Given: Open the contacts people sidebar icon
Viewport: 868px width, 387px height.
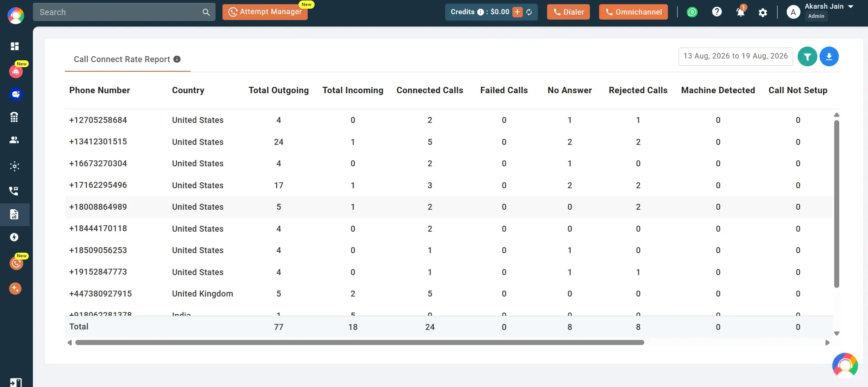Looking at the screenshot, I should tap(14, 140).
